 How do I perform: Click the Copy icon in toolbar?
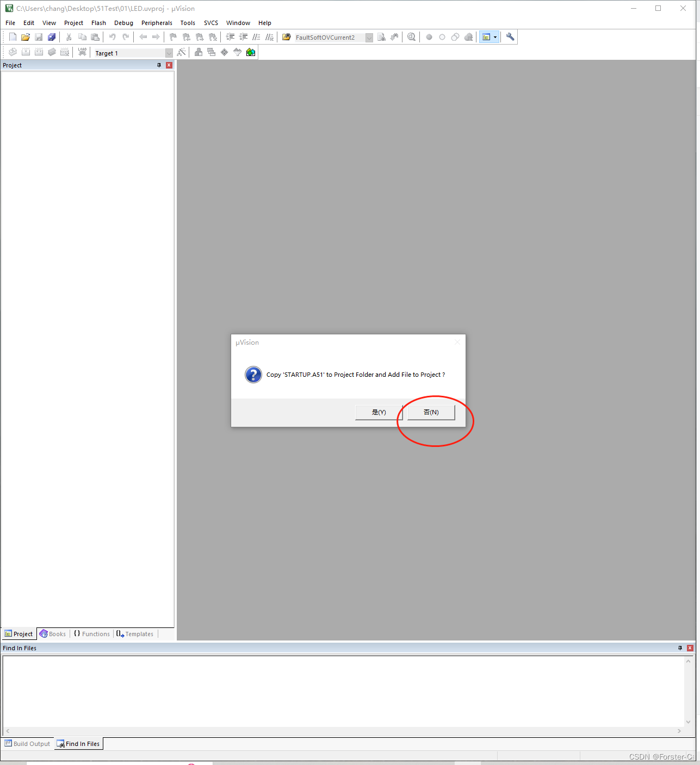pyautogui.click(x=82, y=37)
